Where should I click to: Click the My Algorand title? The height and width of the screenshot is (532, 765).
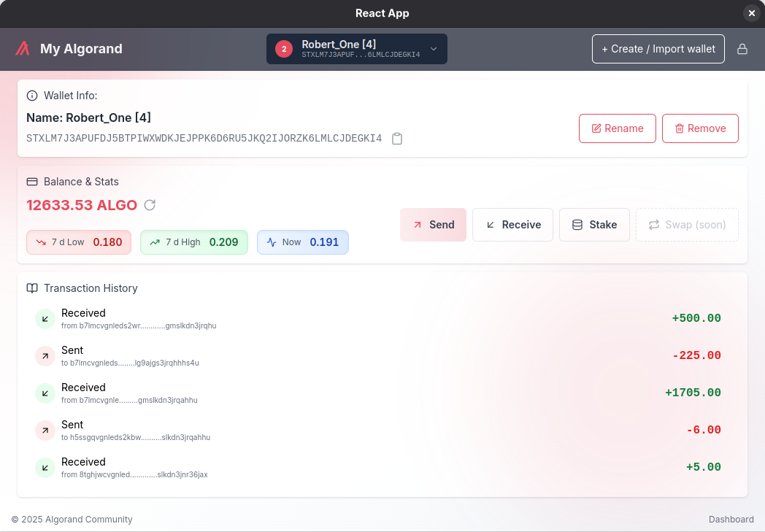(81, 49)
